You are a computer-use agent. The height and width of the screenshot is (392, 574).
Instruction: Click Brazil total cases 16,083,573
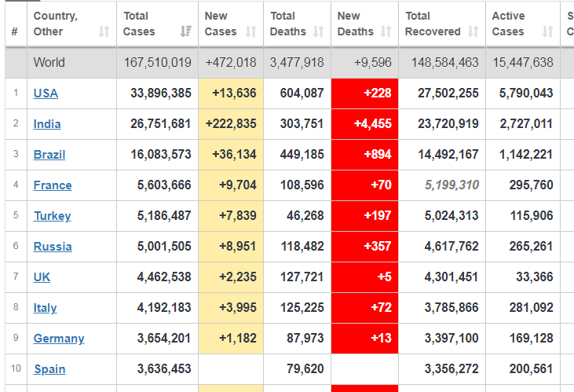(161, 154)
